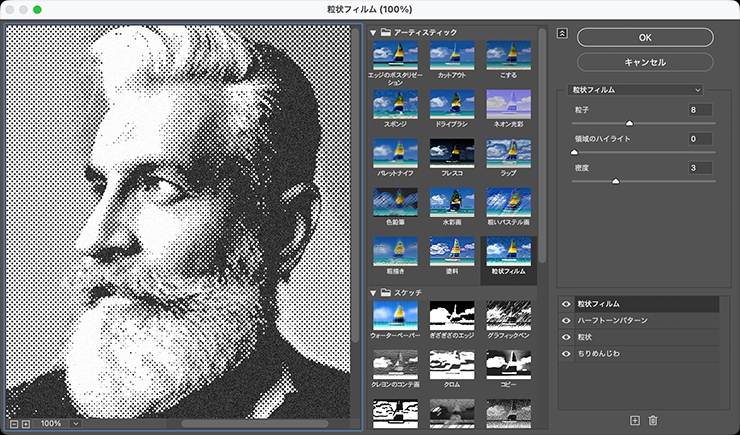Click the new effect layer icon
Screen dimensions: 740x435
[634, 420]
